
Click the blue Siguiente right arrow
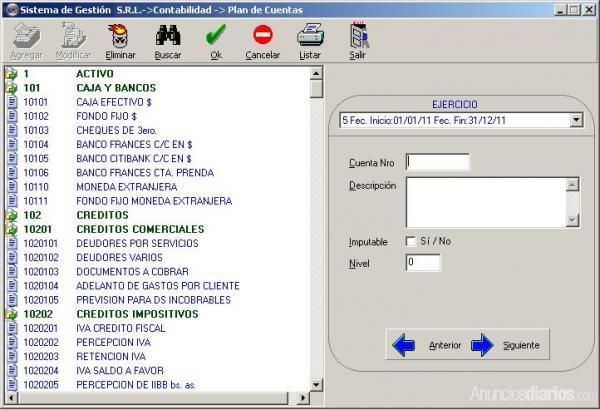point(482,345)
